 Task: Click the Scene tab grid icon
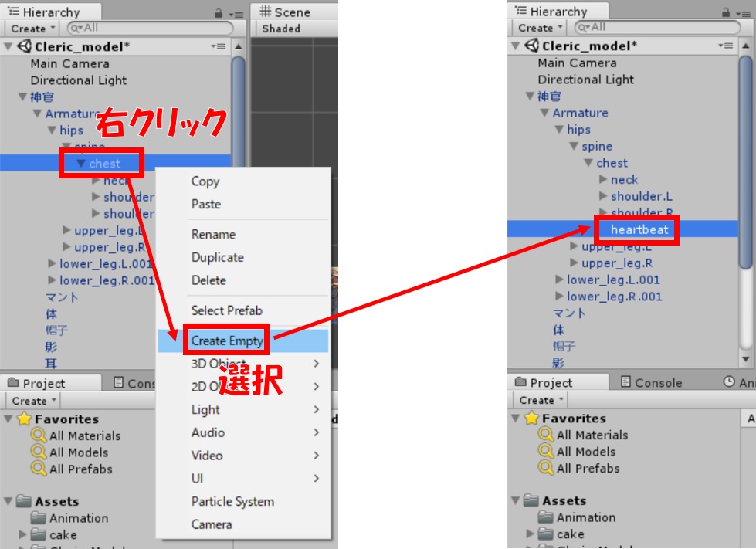[x=266, y=12]
